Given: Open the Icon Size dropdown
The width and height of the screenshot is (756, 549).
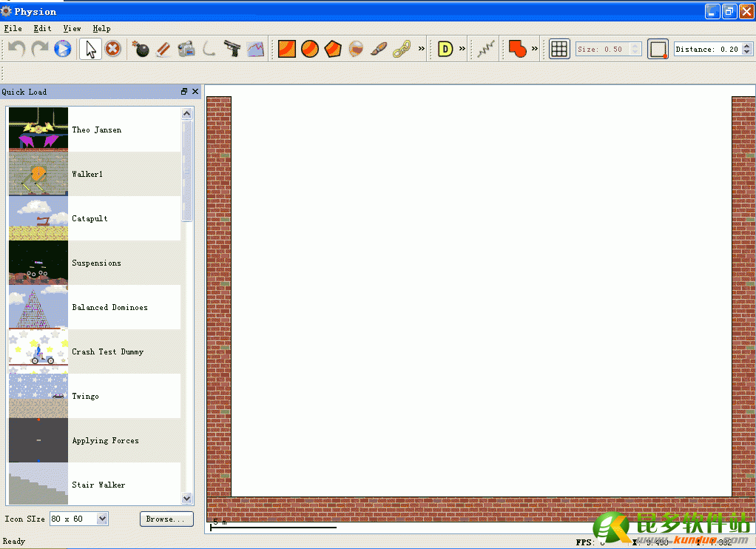Looking at the screenshot, I should [102, 519].
